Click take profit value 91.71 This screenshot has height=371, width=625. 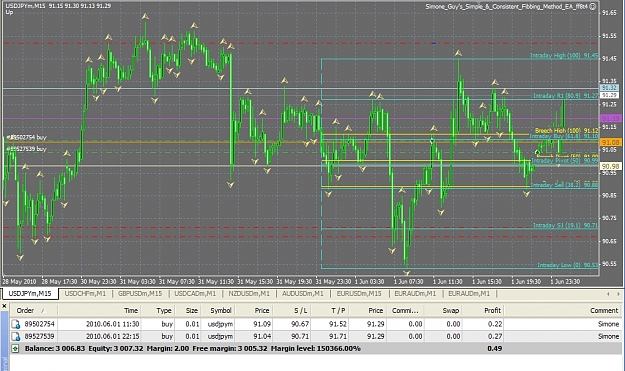[x=338, y=336]
